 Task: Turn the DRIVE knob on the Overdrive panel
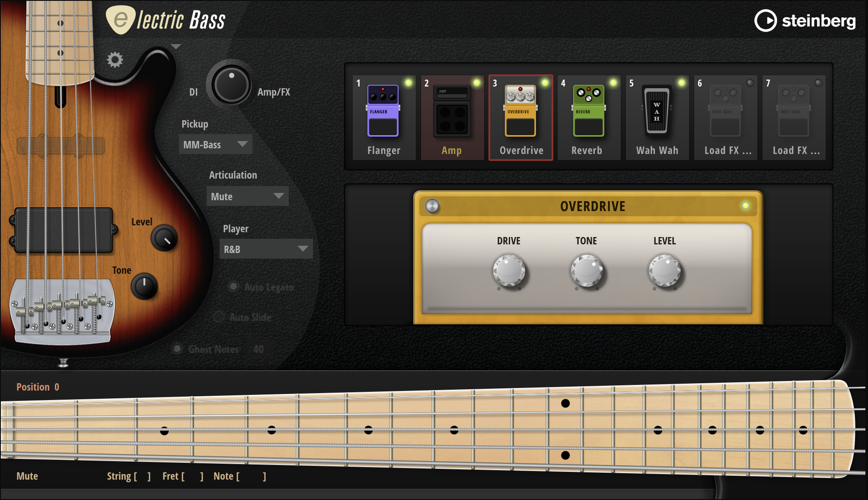click(x=509, y=271)
